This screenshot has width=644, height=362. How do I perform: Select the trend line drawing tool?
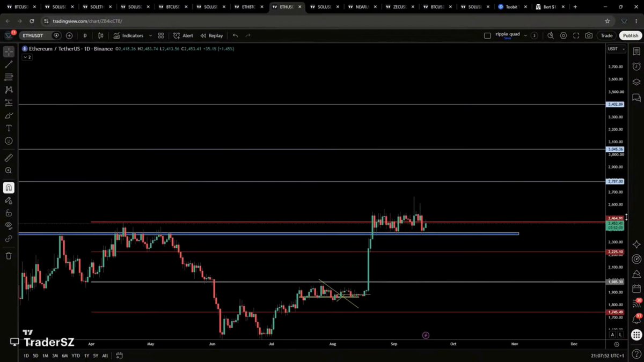coord(9,64)
